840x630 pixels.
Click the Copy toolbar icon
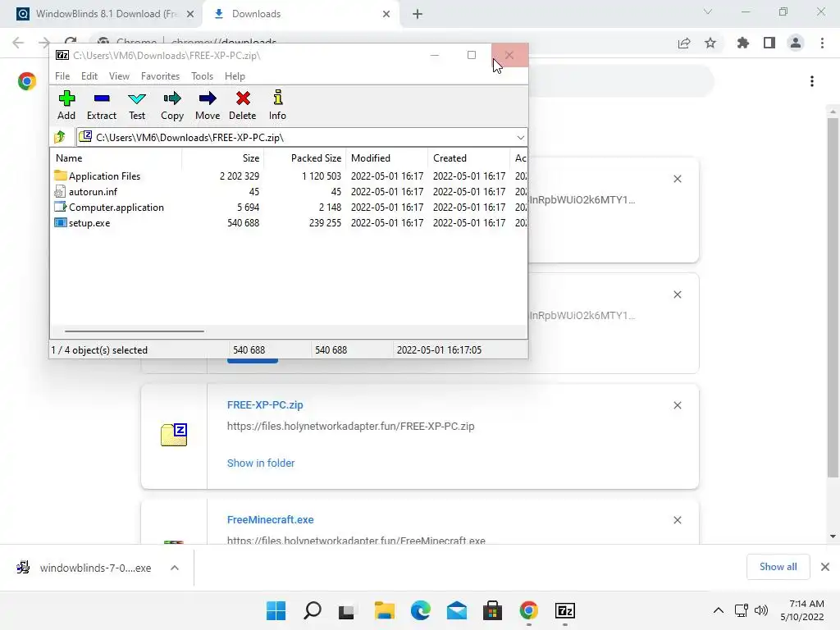tap(172, 105)
